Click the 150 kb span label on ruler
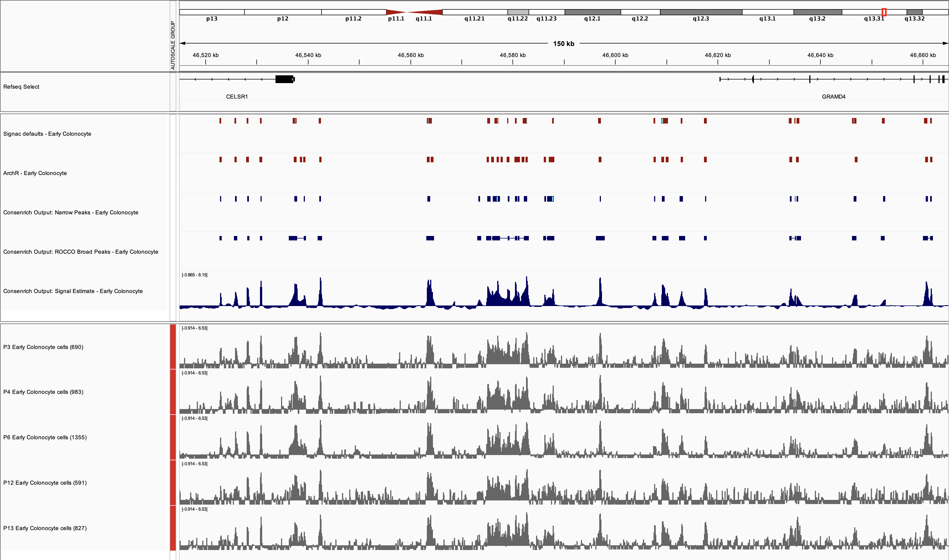This screenshot has height=560, width=949. click(x=563, y=44)
